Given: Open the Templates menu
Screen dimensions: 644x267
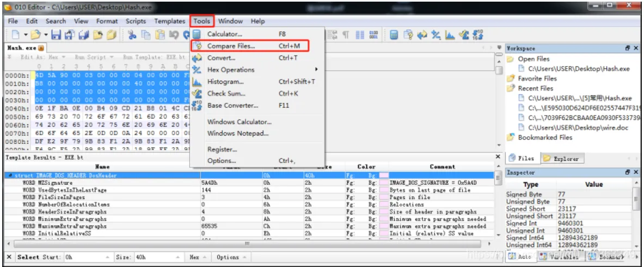Looking at the screenshot, I should 170,21.
